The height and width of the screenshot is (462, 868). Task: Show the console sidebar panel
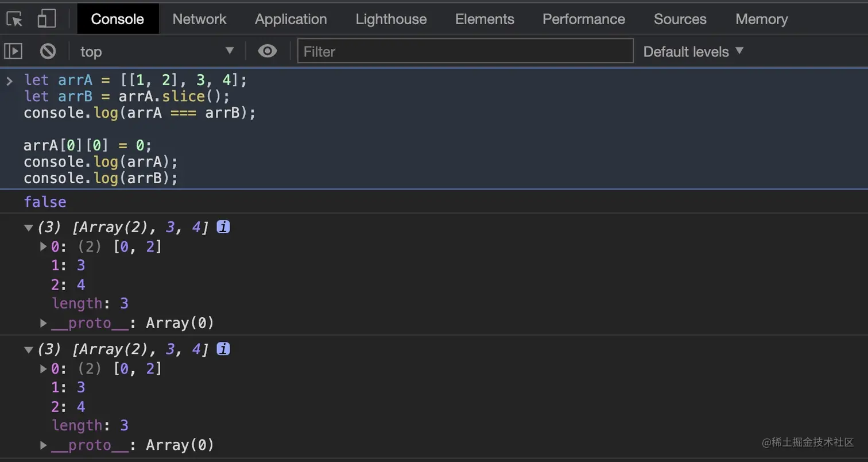point(13,51)
